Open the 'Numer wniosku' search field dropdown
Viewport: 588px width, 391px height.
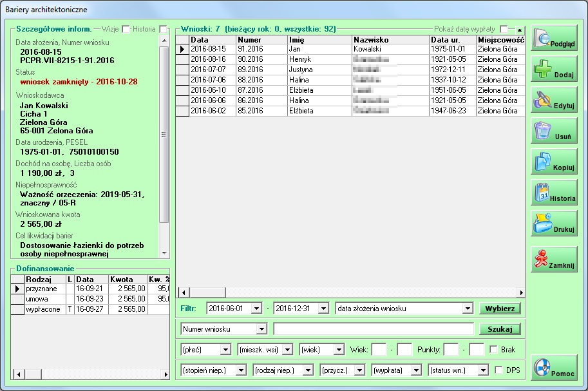(x=261, y=329)
